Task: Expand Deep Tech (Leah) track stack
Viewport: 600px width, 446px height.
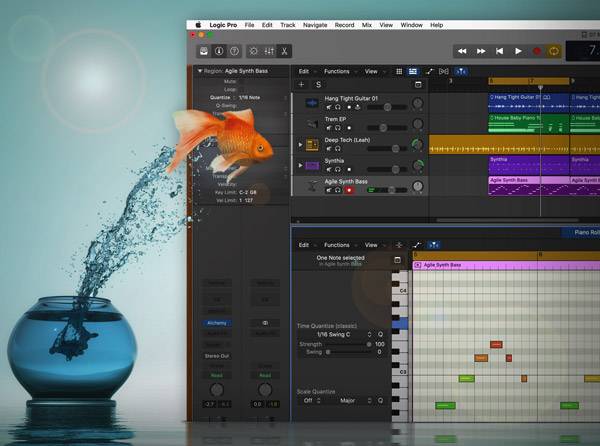Action: click(x=300, y=145)
